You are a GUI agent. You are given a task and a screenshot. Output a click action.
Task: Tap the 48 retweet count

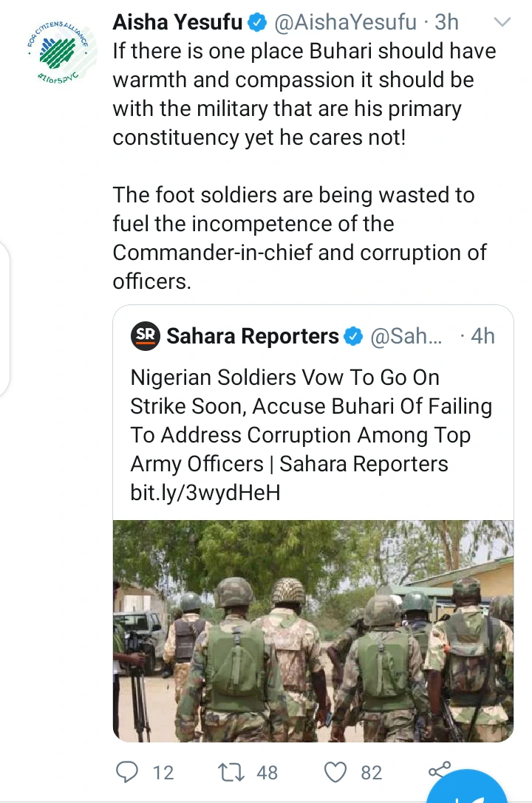267,772
